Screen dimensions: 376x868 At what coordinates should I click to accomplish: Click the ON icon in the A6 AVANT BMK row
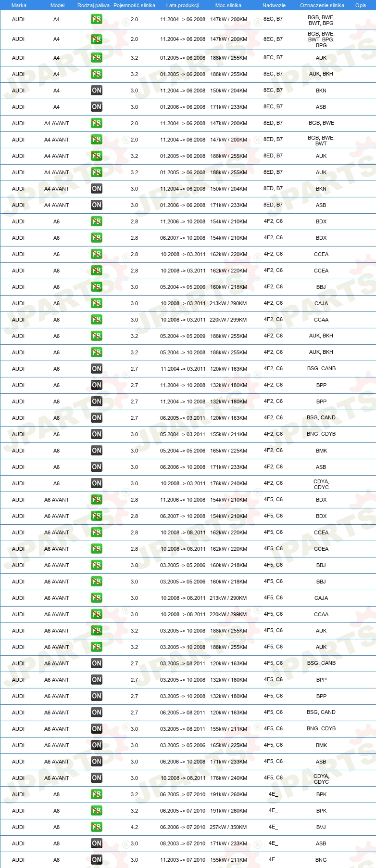(97, 745)
